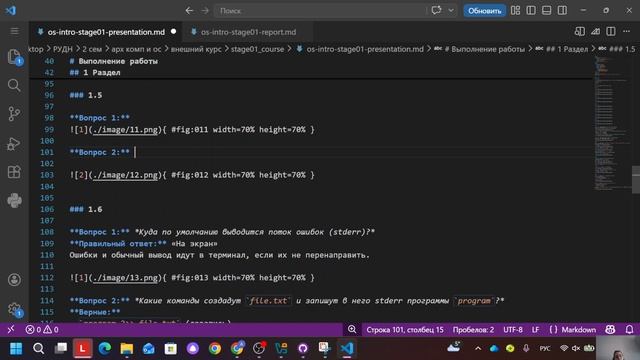Viewport: 640px width, 360px height.
Task: Open Copilot status icon in status bar
Action: click(610, 329)
